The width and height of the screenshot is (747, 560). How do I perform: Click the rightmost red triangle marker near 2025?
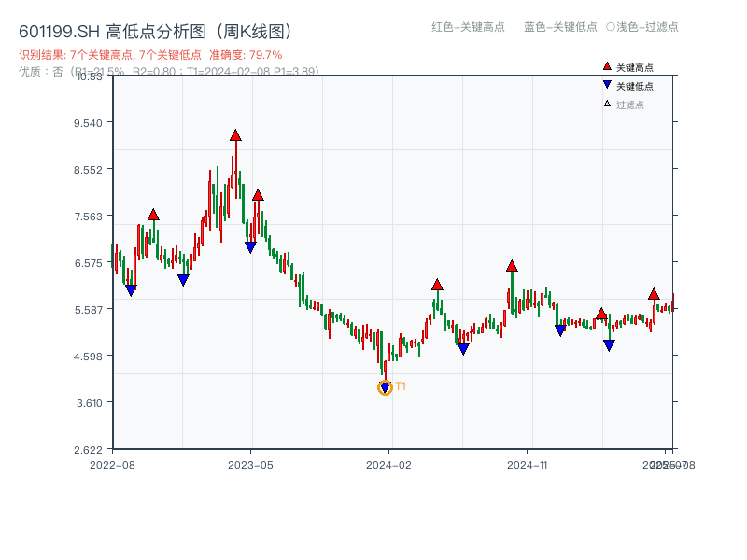(x=654, y=296)
